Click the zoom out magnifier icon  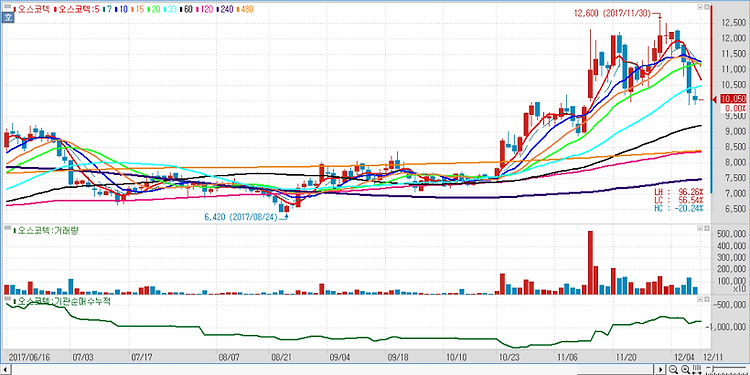(673, 369)
